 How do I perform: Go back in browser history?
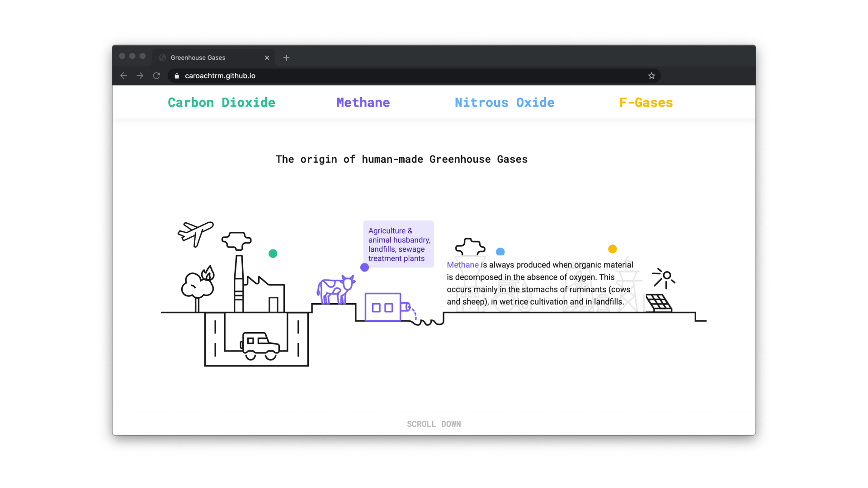tap(123, 75)
